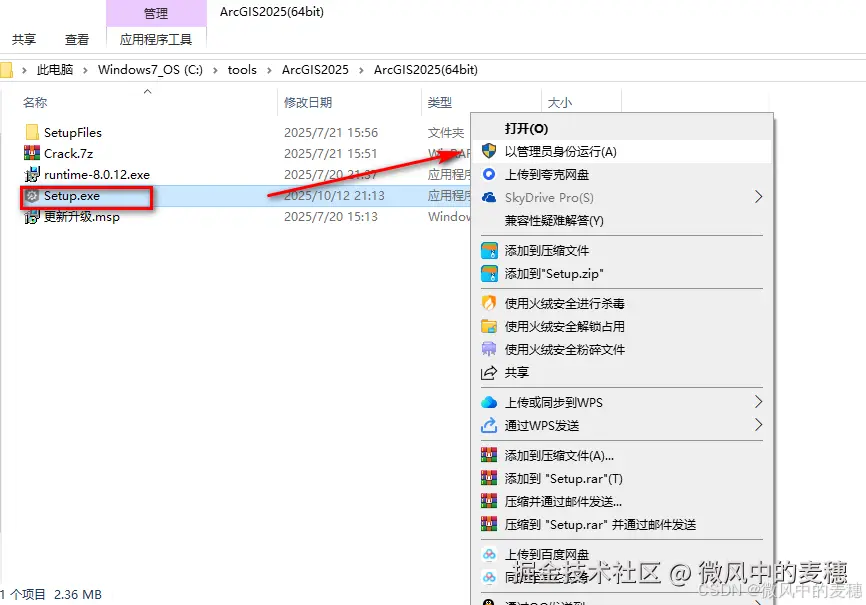
Task: Click the admin shield icon in context menu
Action: 489,151
